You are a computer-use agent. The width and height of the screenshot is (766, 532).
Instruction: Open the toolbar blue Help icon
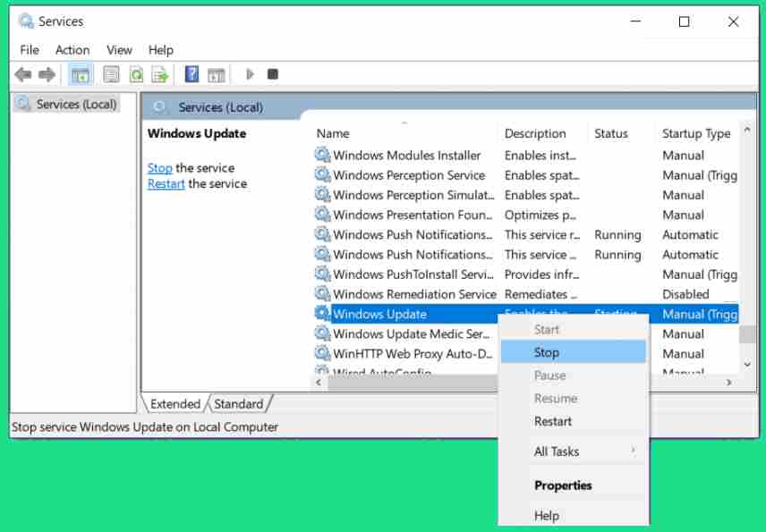click(191, 74)
